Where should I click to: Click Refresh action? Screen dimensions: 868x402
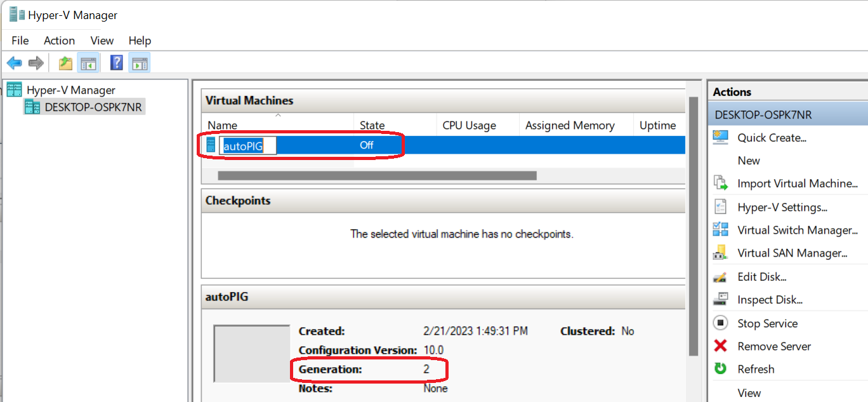[756, 369]
